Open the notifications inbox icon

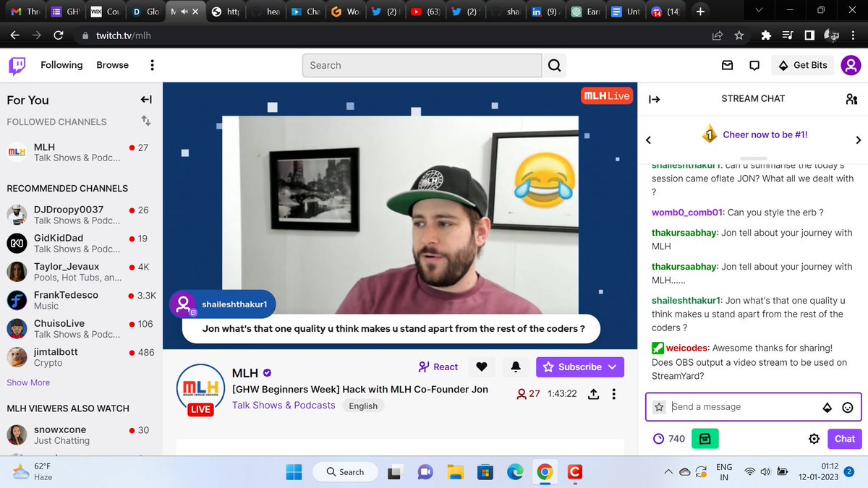pos(728,65)
